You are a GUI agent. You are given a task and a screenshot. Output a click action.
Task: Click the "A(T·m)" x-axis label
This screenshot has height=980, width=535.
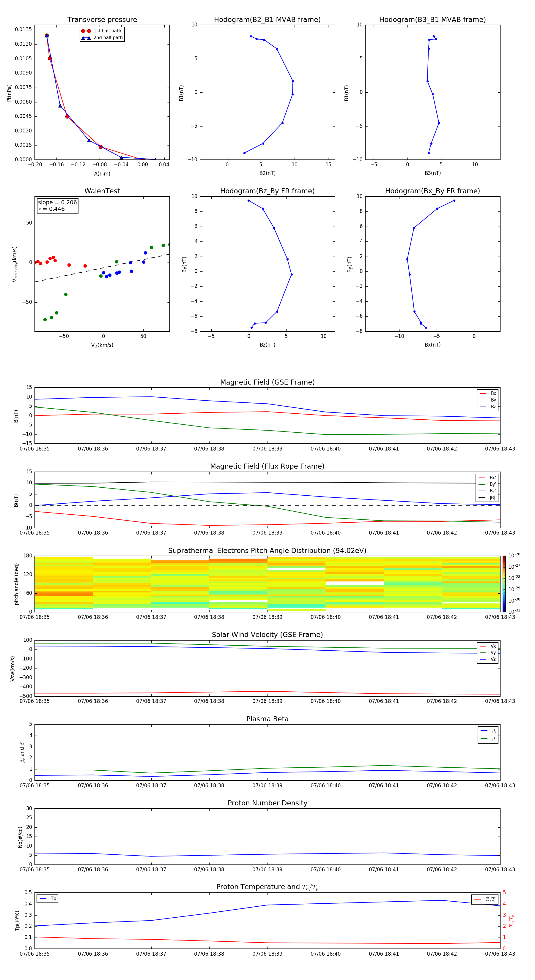tap(102, 174)
